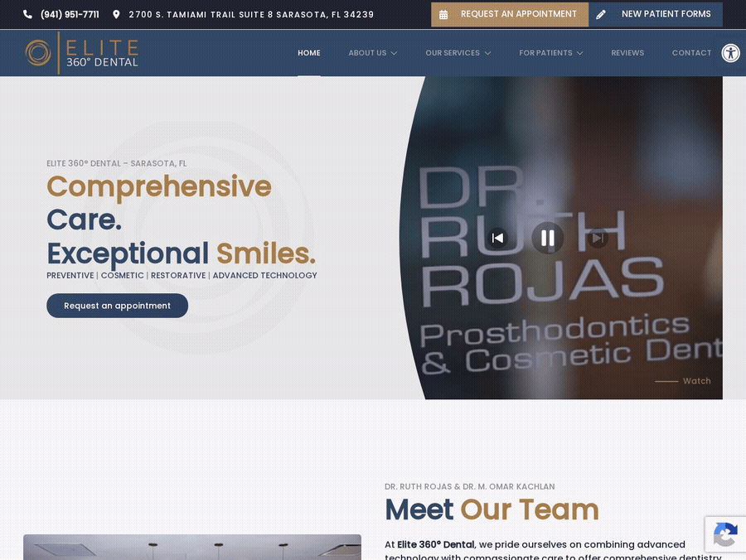The width and height of the screenshot is (746, 560).
Task: Skip to next video slide
Action: pyautogui.click(x=598, y=238)
